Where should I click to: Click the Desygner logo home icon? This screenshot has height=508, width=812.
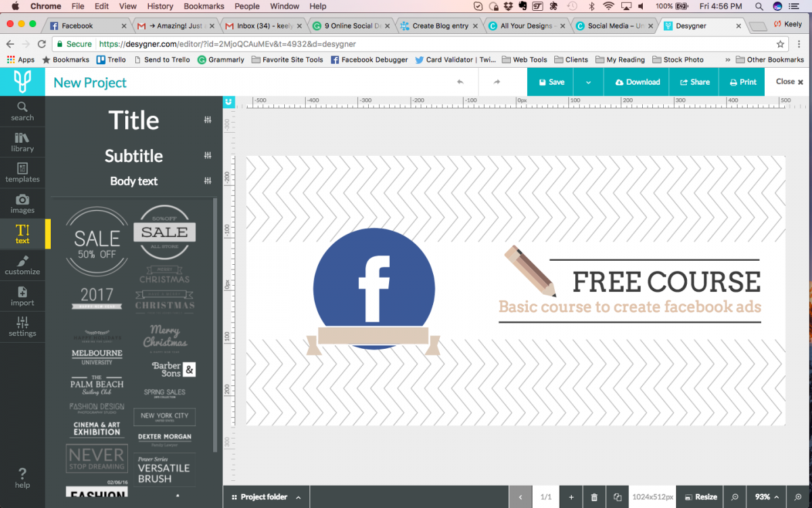coord(22,82)
